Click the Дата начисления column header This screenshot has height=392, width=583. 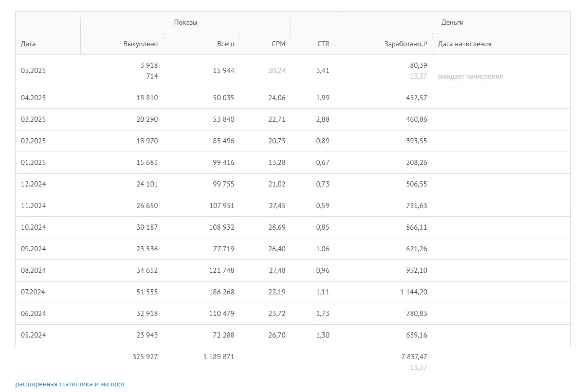click(x=464, y=44)
